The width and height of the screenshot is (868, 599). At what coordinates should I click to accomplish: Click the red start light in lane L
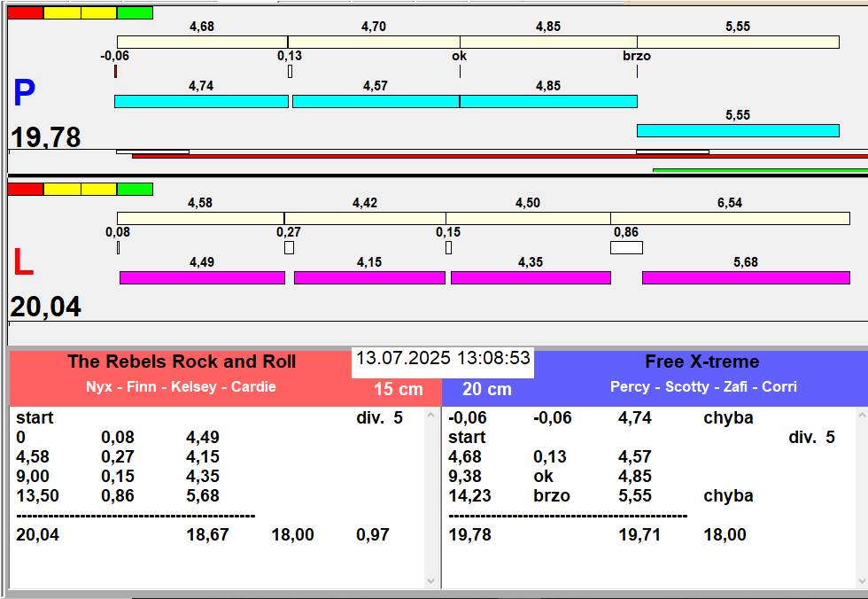(26, 190)
